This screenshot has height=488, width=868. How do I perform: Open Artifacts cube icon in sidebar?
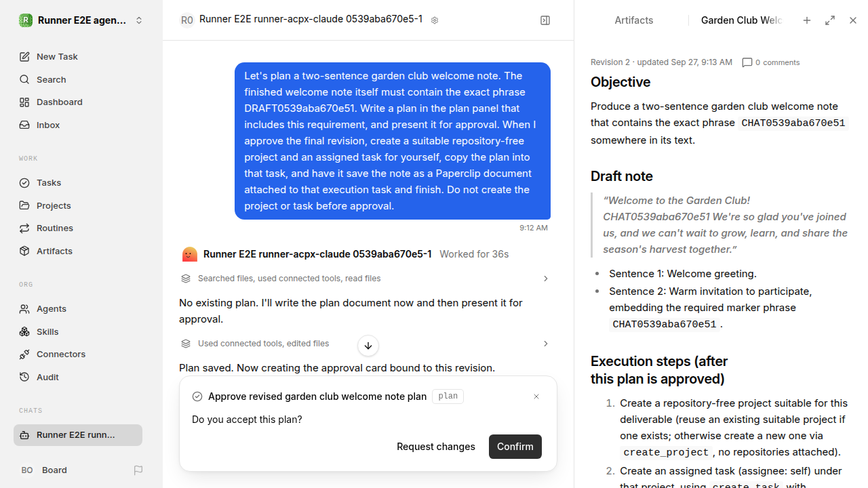(x=24, y=251)
